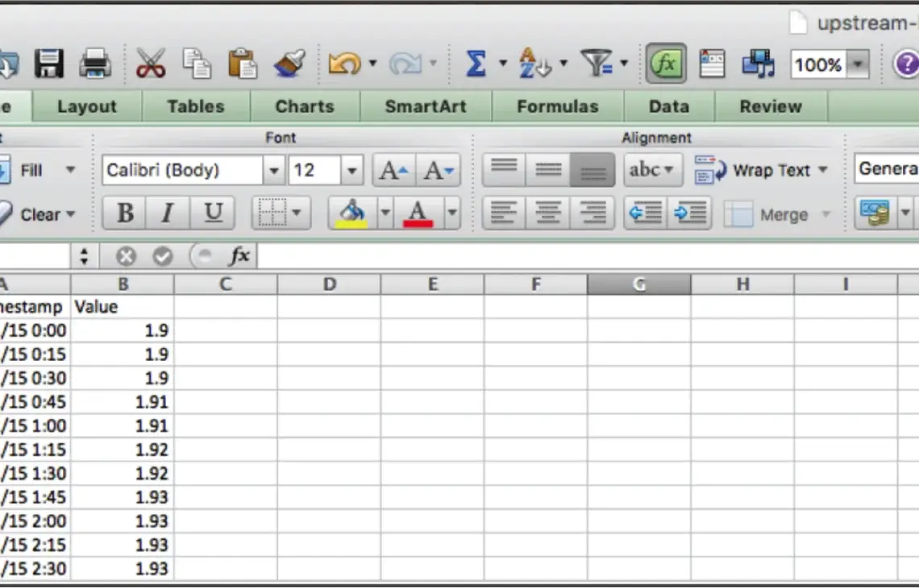
Task: Open the font size 12 dropdown
Action: tap(351, 171)
